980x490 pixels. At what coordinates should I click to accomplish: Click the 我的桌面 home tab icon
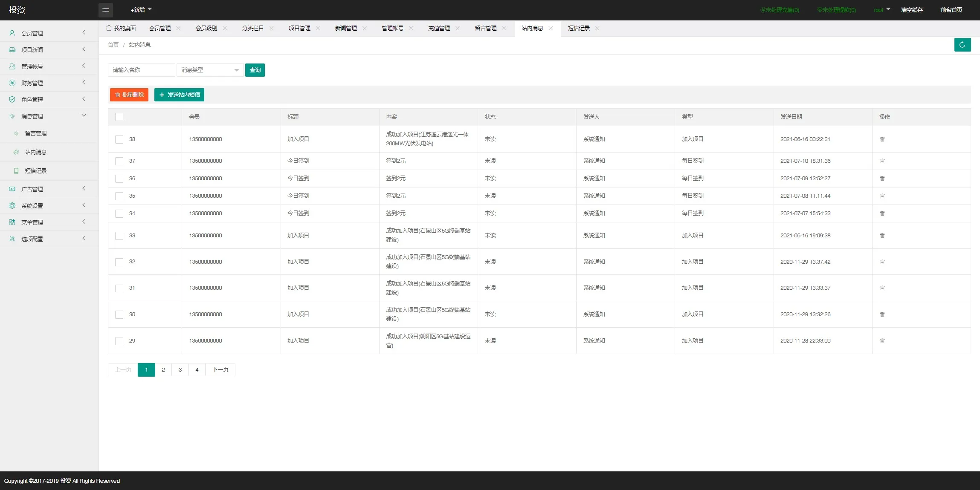click(109, 28)
